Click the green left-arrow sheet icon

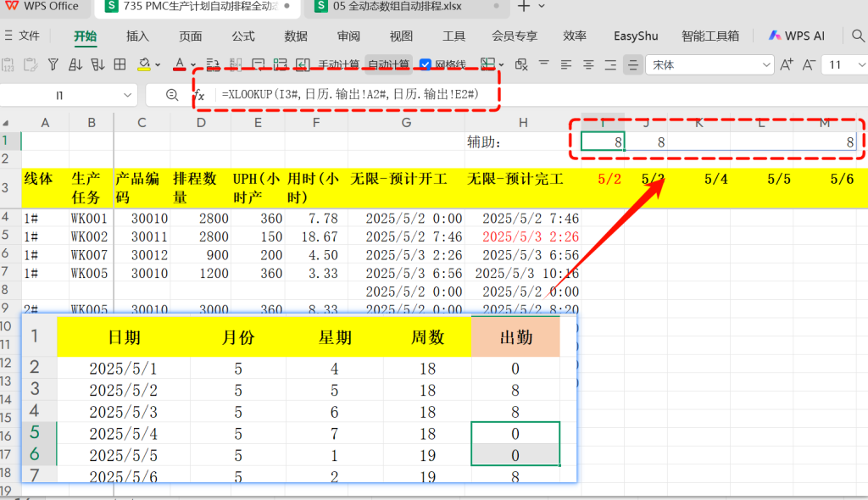pyautogui.click(x=303, y=64)
